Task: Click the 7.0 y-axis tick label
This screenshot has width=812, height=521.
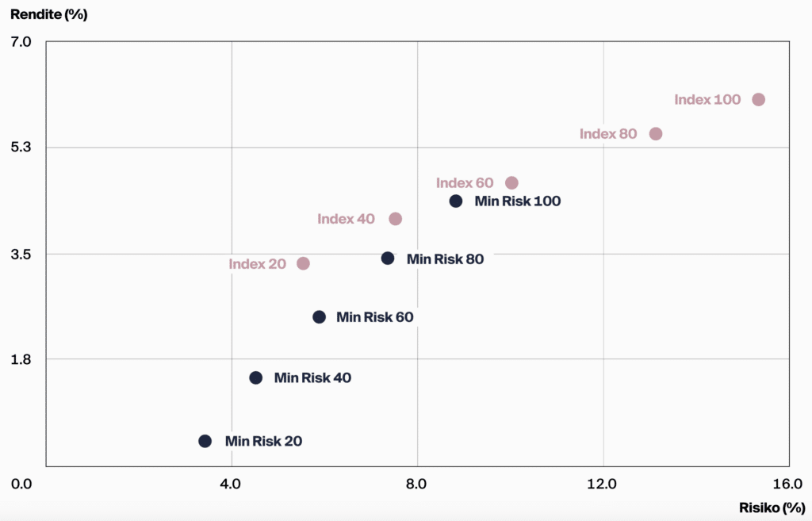Action: pyautogui.click(x=21, y=41)
